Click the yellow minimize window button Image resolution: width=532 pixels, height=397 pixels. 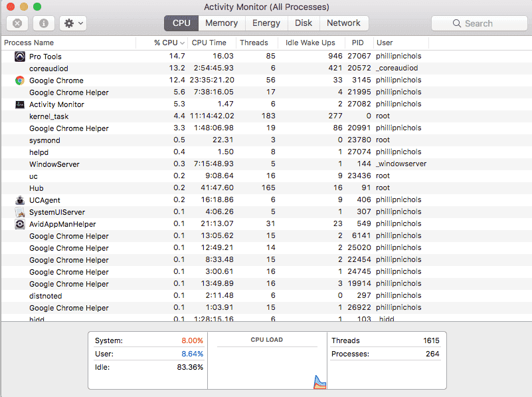24,7
